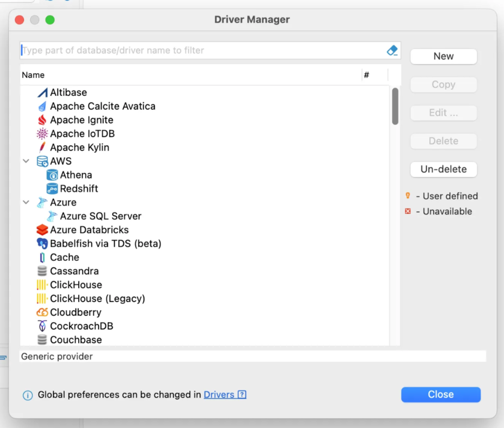The height and width of the screenshot is (428, 504).
Task: Click the driver list vertical scrollbar
Action: 395,107
